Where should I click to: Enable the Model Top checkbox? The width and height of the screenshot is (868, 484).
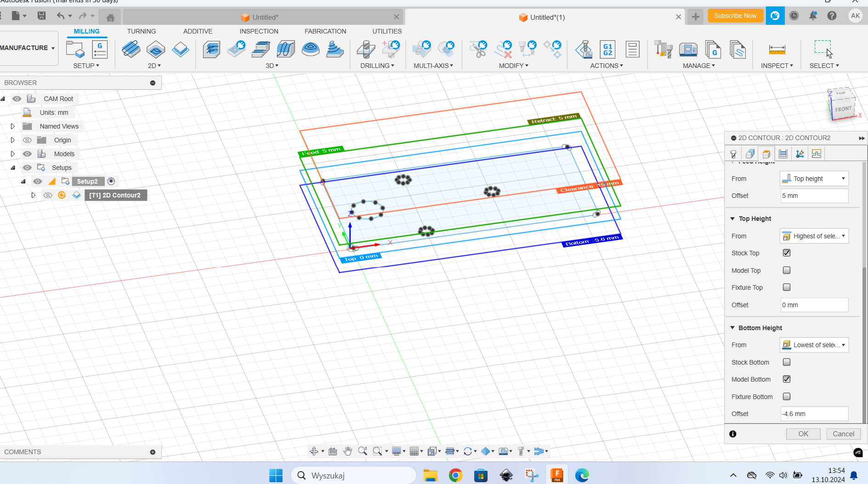[787, 270]
